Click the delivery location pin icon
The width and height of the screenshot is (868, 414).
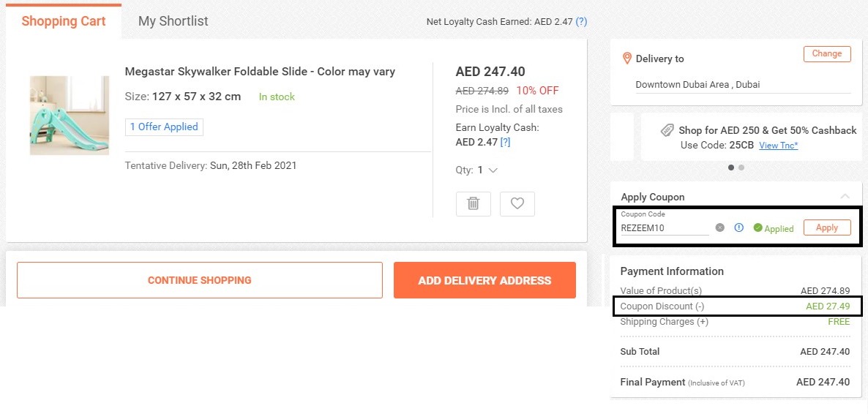[x=626, y=59]
